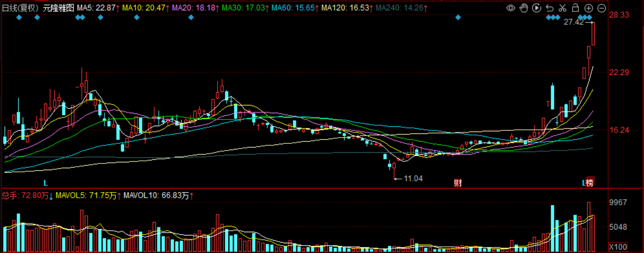
Task: Toggle the eye visibility icon
Action: pos(511,8)
